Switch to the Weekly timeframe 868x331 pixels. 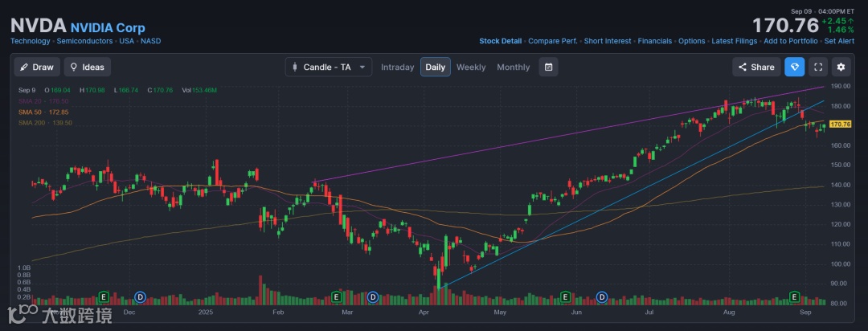[470, 67]
